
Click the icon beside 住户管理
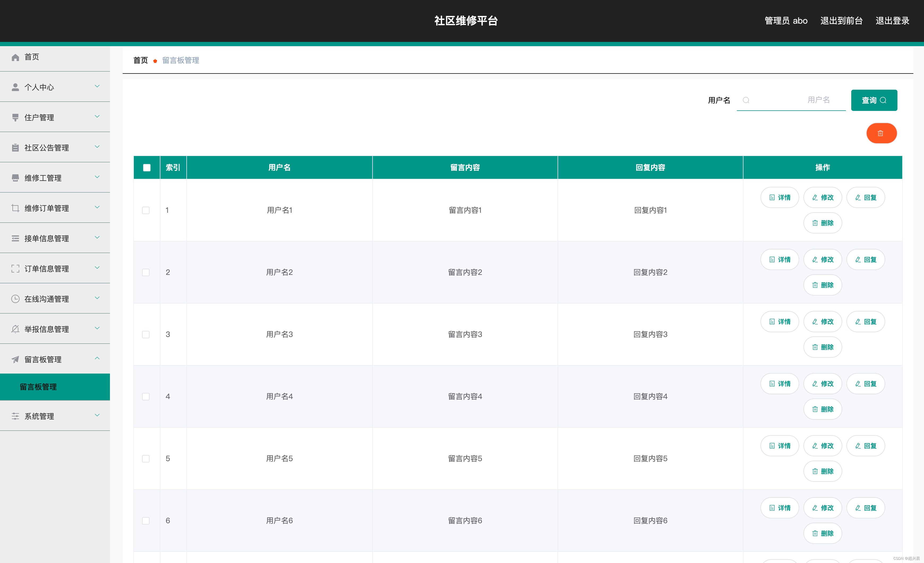[x=15, y=118]
